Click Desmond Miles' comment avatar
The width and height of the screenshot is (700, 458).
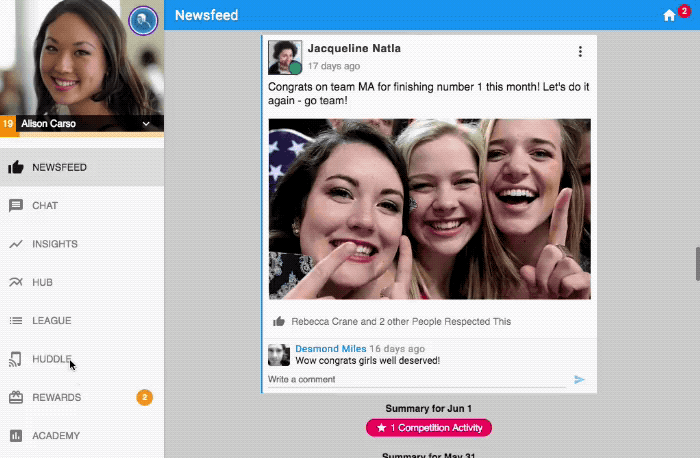click(279, 355)
